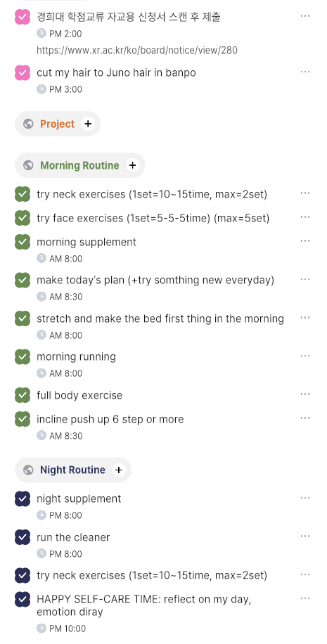Open the HAPPY SELF-CARE TIME task text
Screen dimensions: 327x644
(143, 605)
